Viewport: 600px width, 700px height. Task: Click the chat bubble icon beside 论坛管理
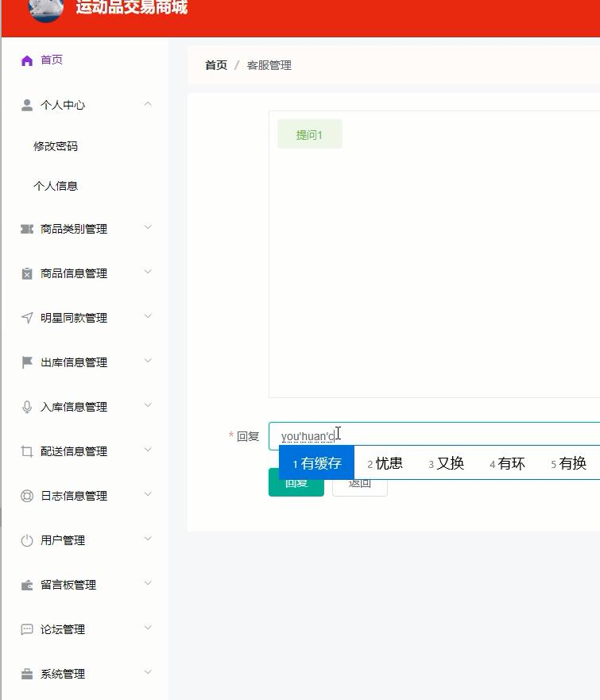[27, 629]
